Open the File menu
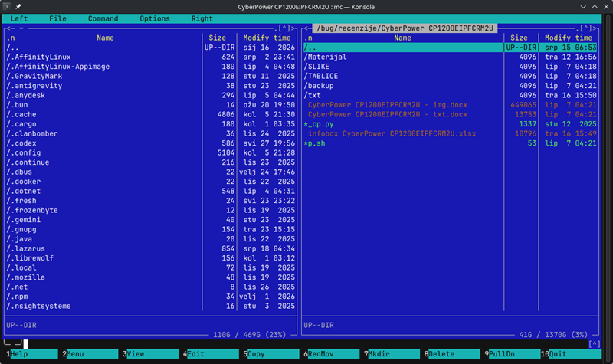613x364 pixels. pos(57,18)
